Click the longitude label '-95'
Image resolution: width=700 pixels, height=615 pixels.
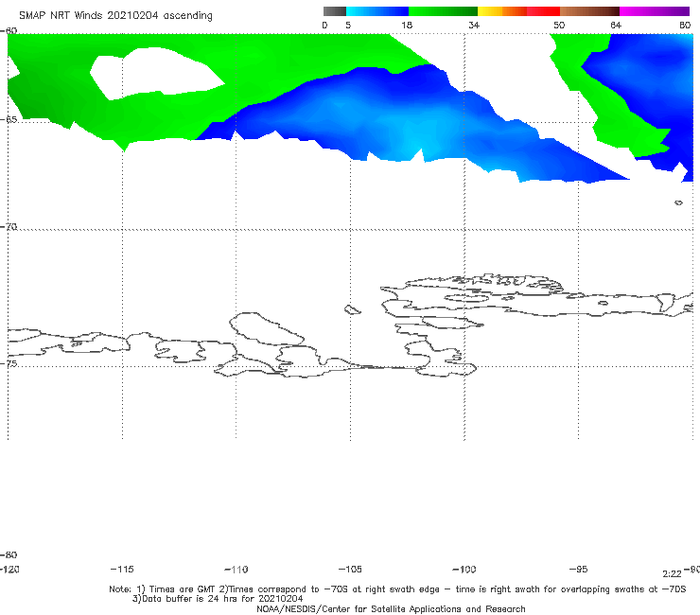pyautogui.click(x=578, y=569)
